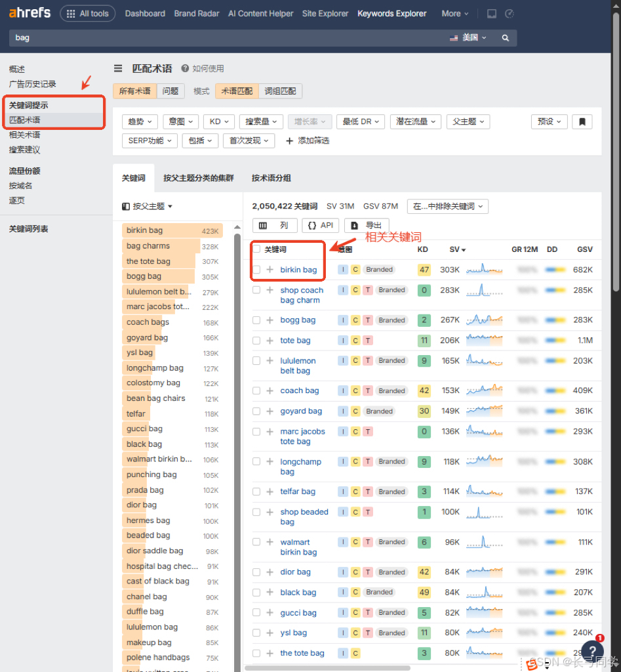Click the circular icon beside the monitor icon
Image resolution: width=621 pixels, height=672 pixels.
coord(510,14)
